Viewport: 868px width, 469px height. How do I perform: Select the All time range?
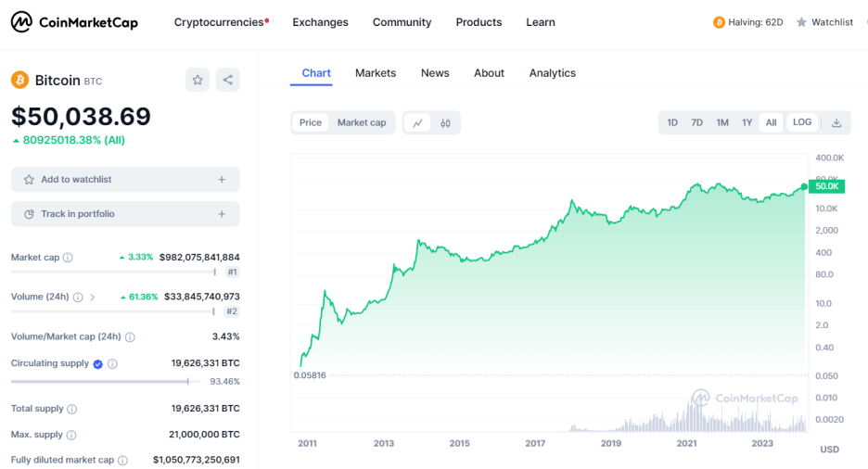click(x=772, y=122)
